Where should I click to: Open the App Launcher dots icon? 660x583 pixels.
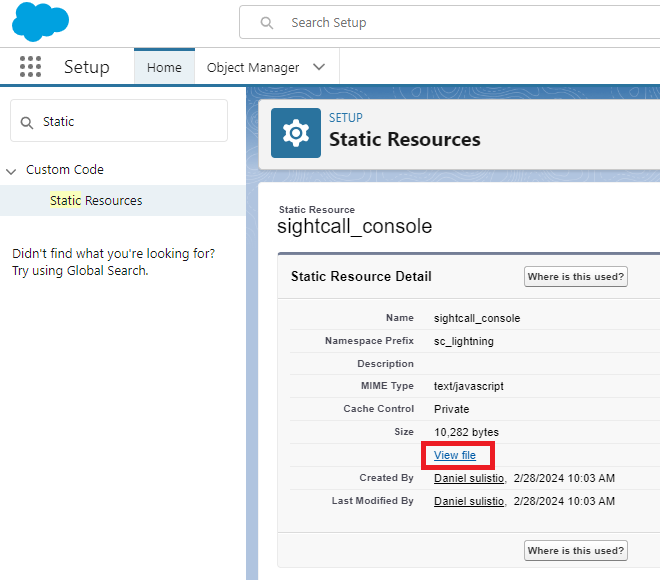30,67
